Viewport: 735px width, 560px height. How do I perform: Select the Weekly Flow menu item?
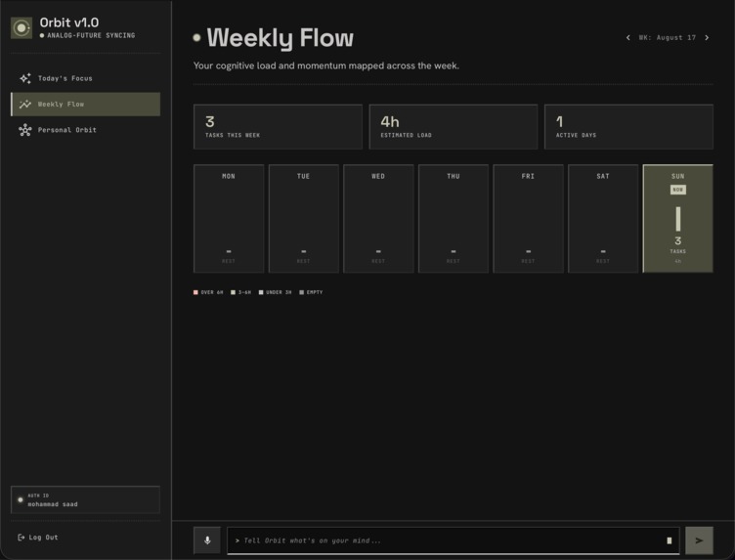[x=85, y=104]
